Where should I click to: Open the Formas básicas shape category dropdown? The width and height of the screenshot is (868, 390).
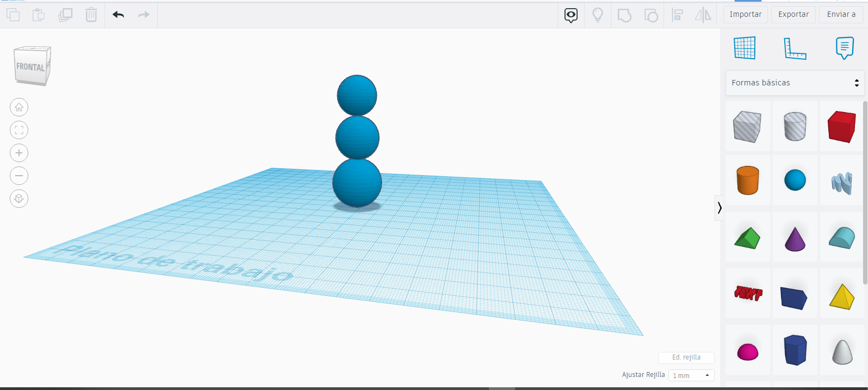pos(795,83)
